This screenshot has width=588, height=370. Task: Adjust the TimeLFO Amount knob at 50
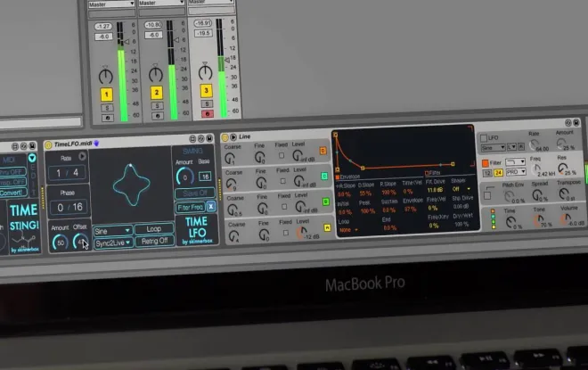(60, 242)
